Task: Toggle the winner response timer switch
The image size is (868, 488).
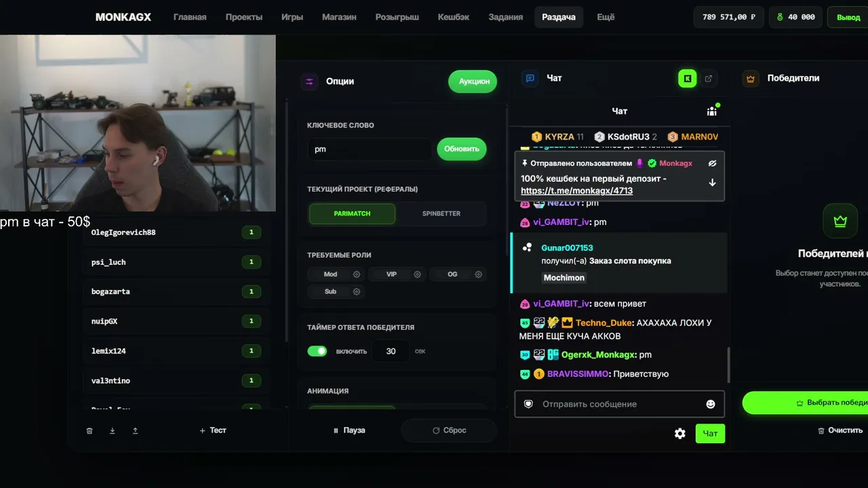Action: coord(317,351)
